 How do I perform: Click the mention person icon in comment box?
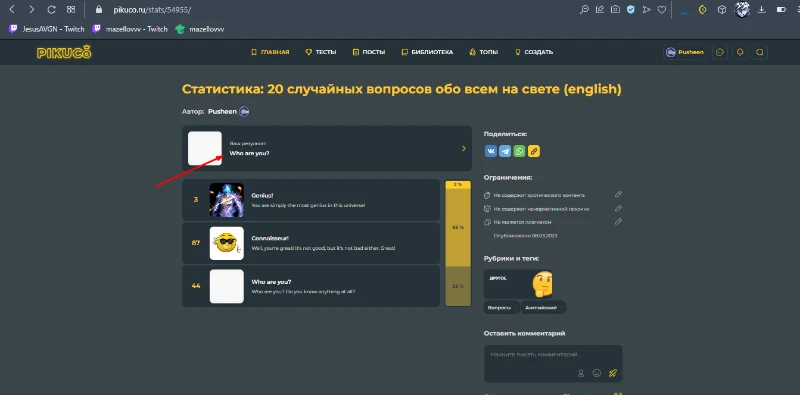(581, 373)
